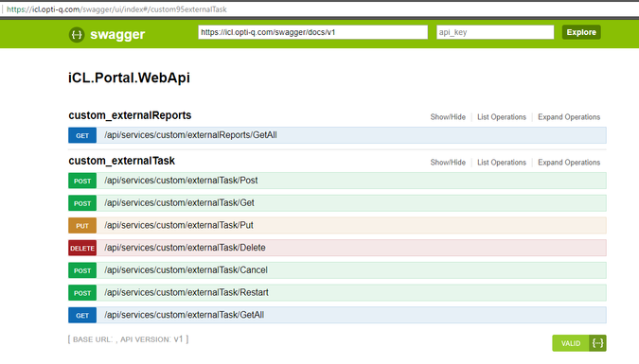Click the VALID validator badge
The width and height of the screenshot is (639, 364).
point(579,343)
